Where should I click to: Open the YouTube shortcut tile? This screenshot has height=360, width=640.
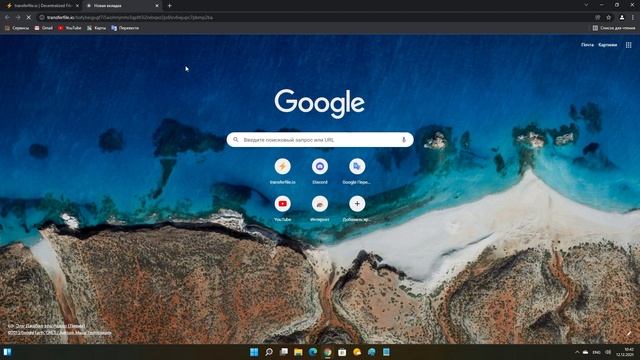[282, 208]
